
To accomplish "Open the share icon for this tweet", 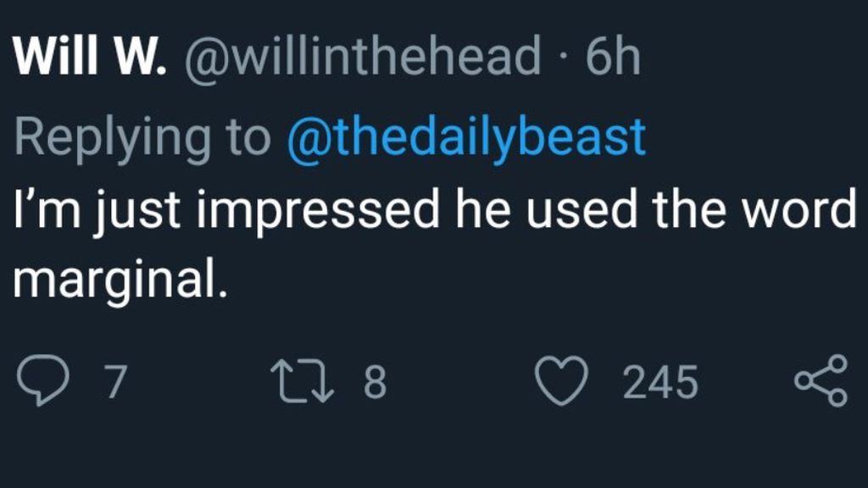I will point(821,380).
